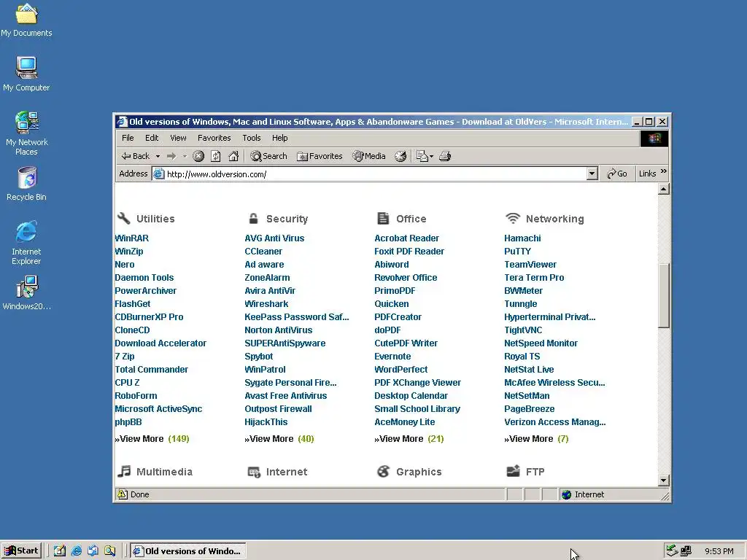
Task: Click Show Desktop quick launch icon
Action: click(x=60, y=551)
